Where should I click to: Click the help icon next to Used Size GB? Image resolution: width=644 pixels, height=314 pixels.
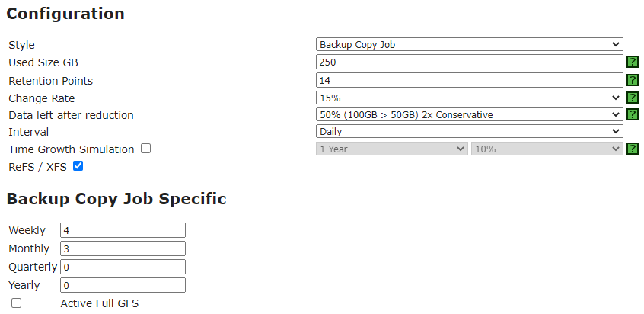pos(633,62)
